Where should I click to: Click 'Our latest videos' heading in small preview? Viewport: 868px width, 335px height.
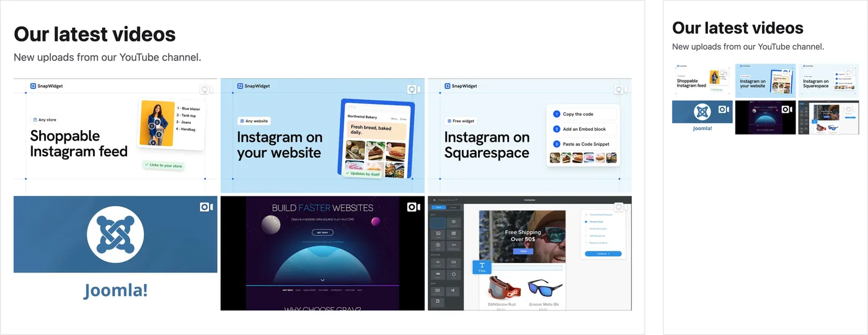[738, 28]
